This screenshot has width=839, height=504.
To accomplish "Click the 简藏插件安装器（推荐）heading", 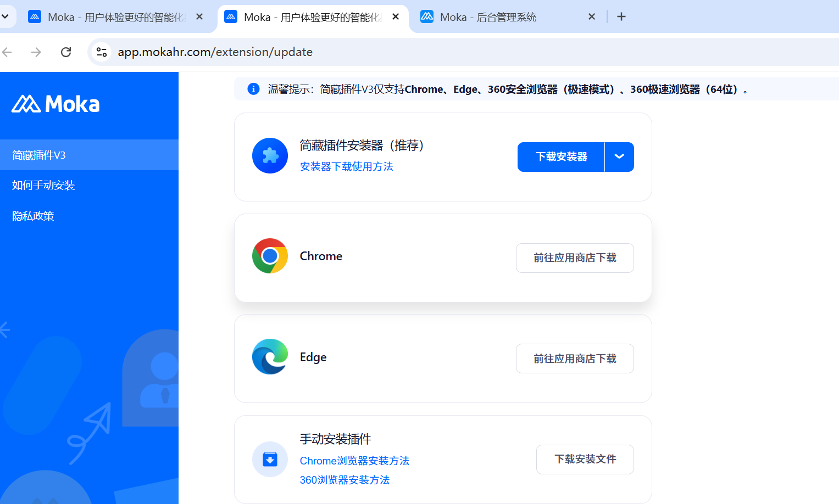I will [x=363, y=145].
